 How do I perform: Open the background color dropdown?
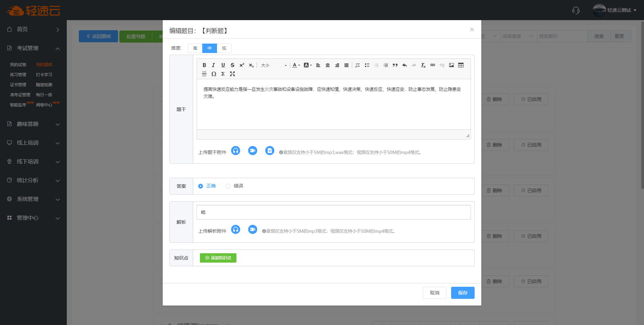coord(308,65)
